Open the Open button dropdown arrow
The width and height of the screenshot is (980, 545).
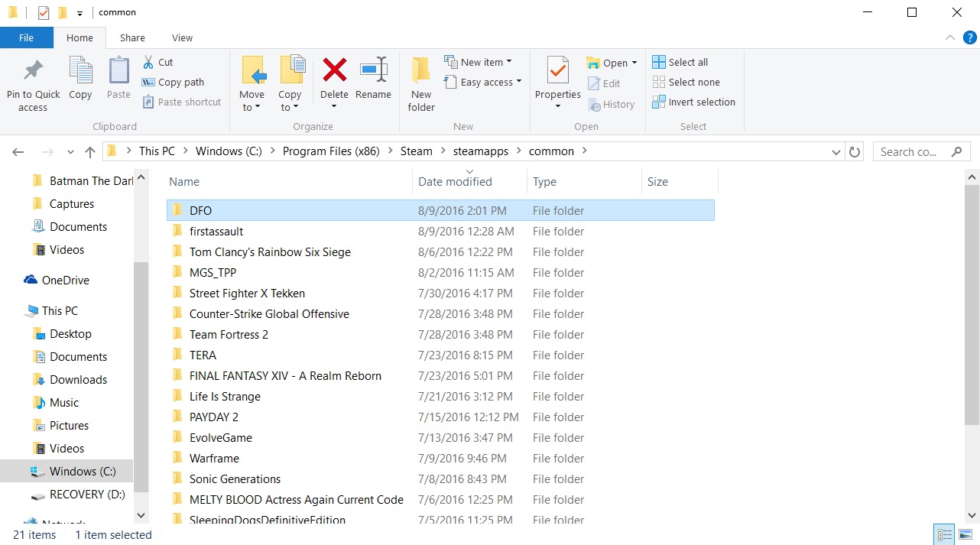tap(634, 63)
